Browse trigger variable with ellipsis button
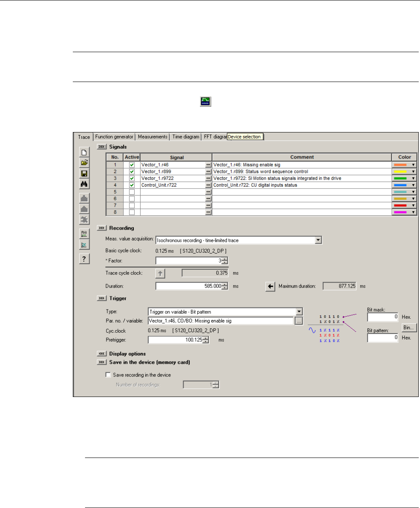This screenshot has width=420, height=508. [x=298, y=321]
